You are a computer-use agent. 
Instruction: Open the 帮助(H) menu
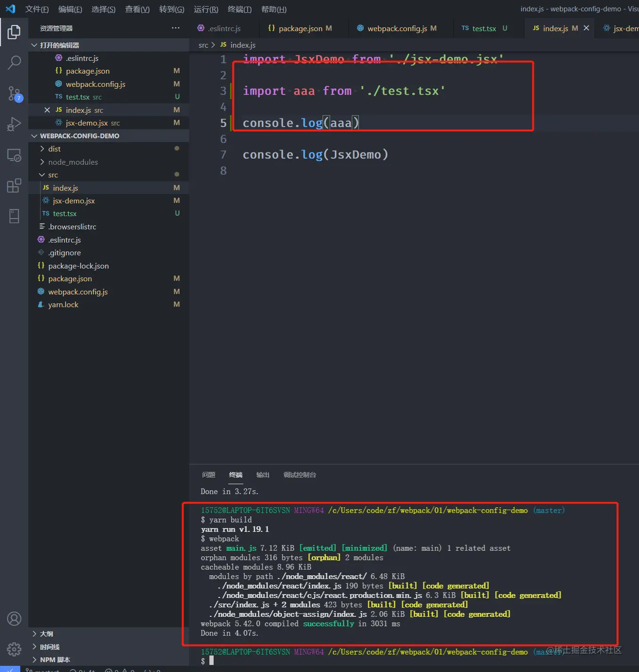(274, 9)
